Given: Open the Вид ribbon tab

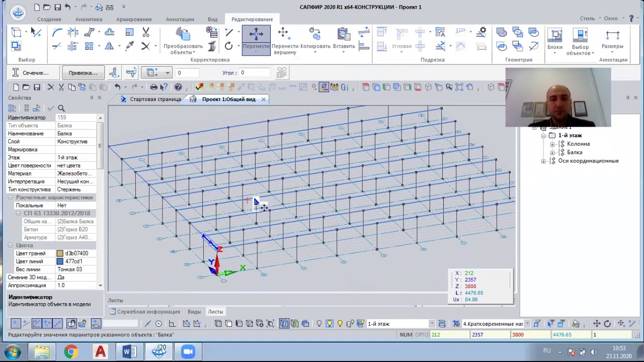Looking at the screenshot, I should (x=213, y=19).
